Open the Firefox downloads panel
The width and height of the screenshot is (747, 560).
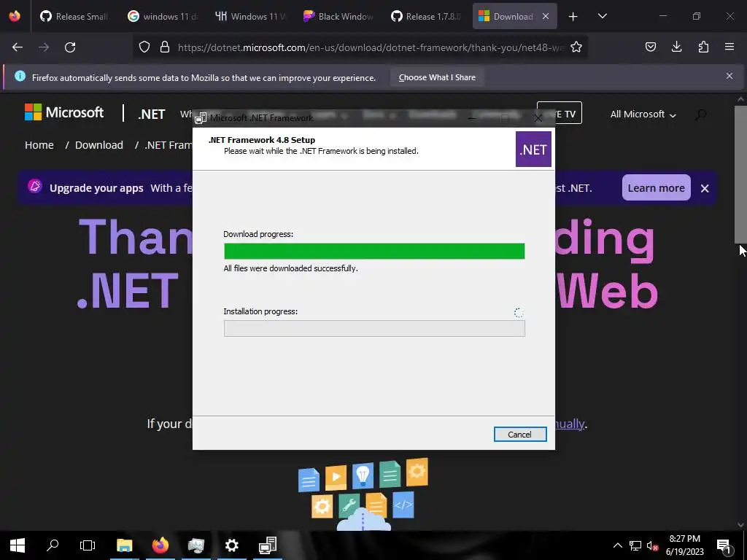(676, 47)
